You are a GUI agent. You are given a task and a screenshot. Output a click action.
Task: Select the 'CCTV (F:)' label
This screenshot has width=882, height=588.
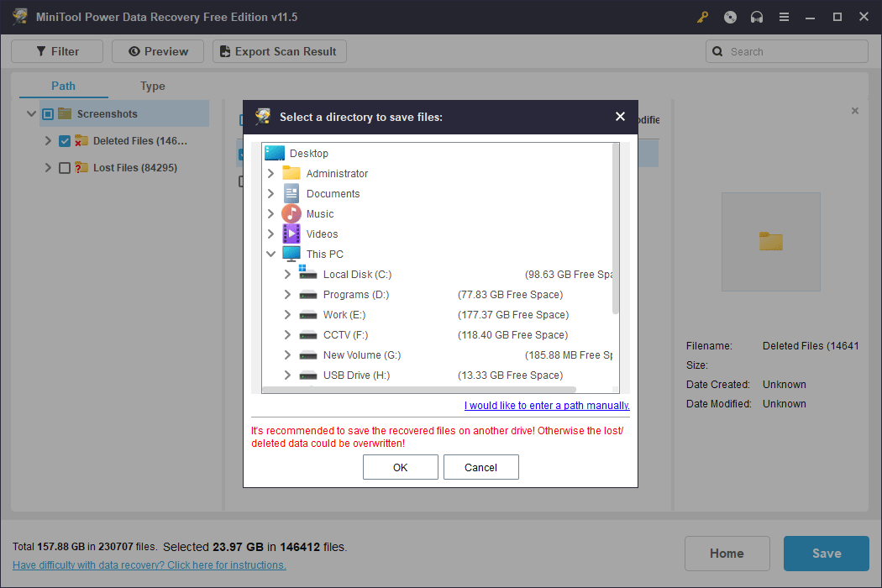coord(345,335)
